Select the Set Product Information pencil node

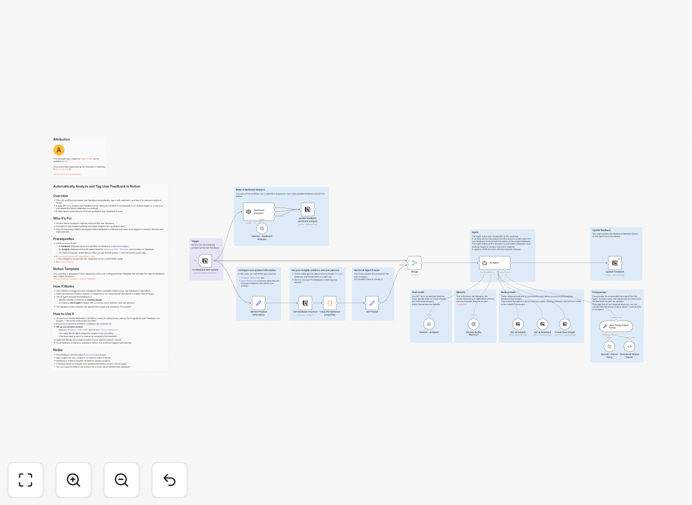(259, 303)
